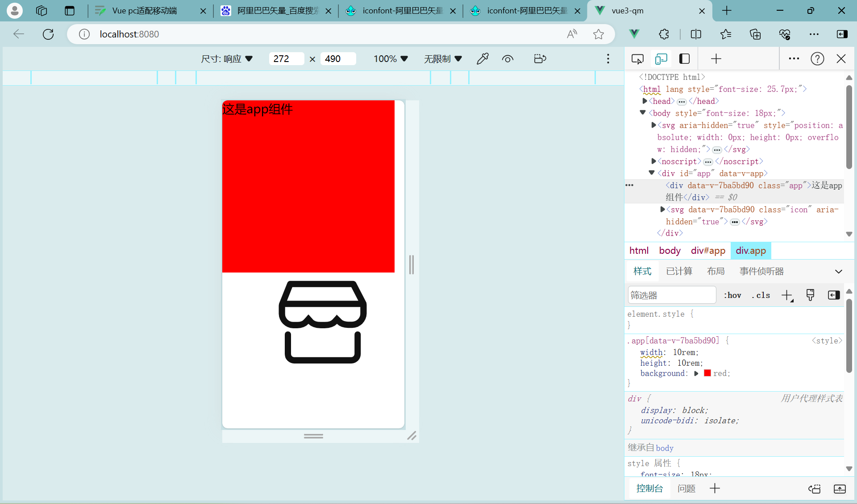Image resolution: width=857 pixels, height=504 pixels.
Task: Click the add new tool plus icon in DevTools
Action: pyautogui.click(x=716, y=58)
